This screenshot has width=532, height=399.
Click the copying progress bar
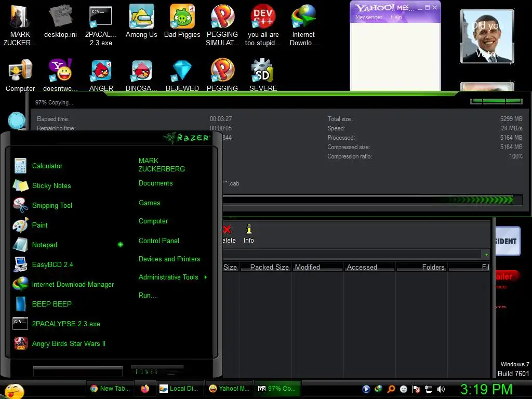(373, 199)
